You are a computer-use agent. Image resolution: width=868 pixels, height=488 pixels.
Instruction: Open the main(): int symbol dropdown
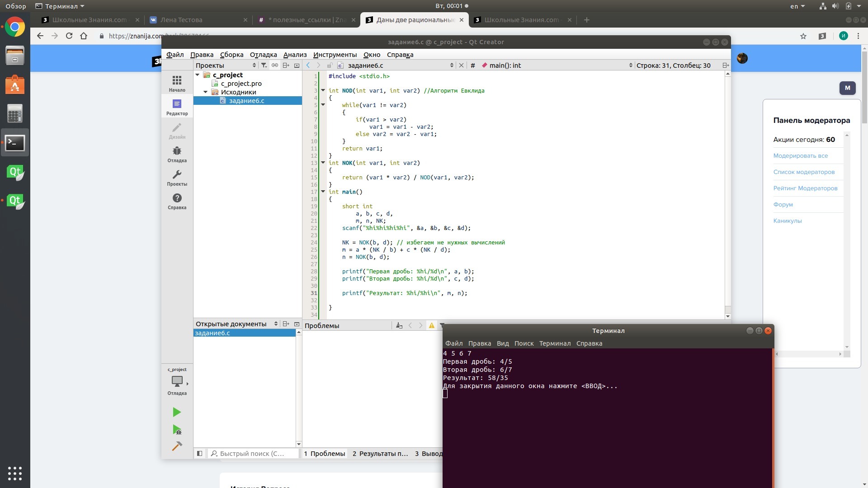(x=556, y=66)
